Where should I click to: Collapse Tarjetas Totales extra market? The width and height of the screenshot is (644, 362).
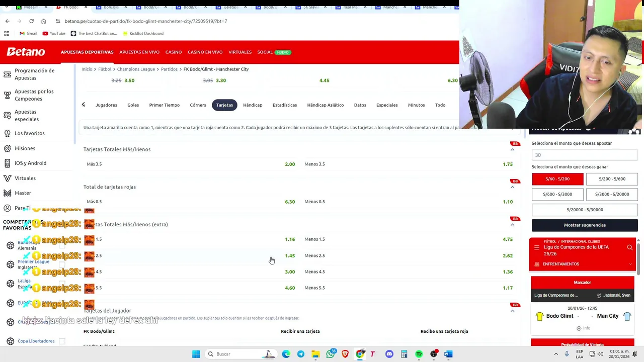click(512, 225)
